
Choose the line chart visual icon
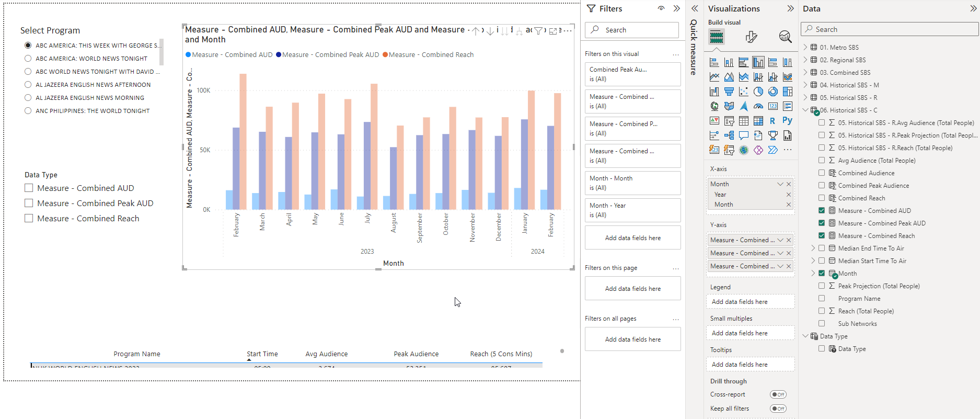click(714, 77)
